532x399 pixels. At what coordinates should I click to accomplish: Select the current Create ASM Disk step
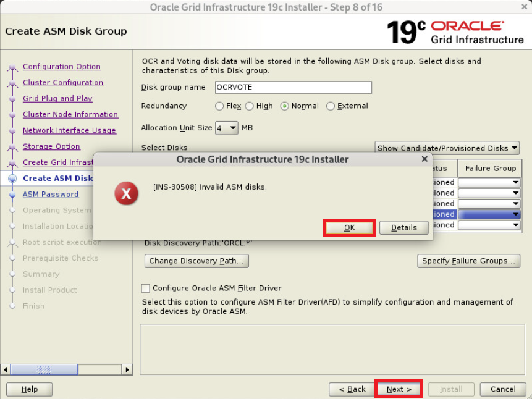pos(57,178)
